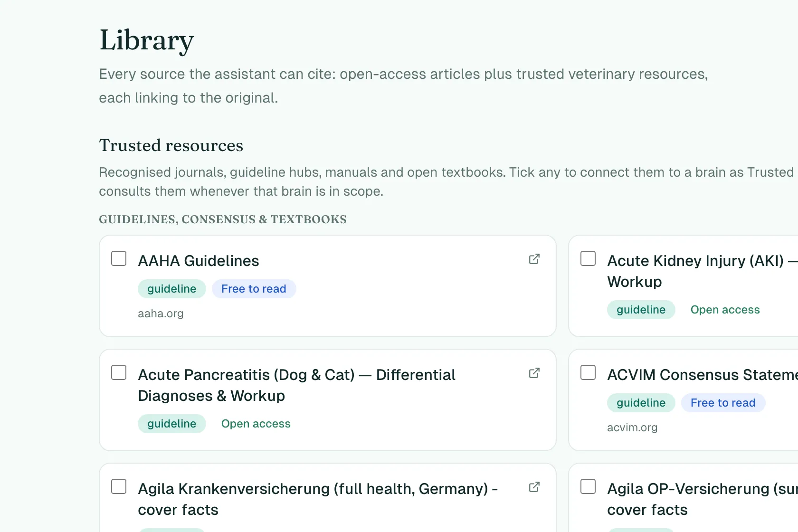Open Acute Pancreatitis Differential Diagnoses & Workup title
Viewport: 798px width, 532px height.
coord(296,385)
